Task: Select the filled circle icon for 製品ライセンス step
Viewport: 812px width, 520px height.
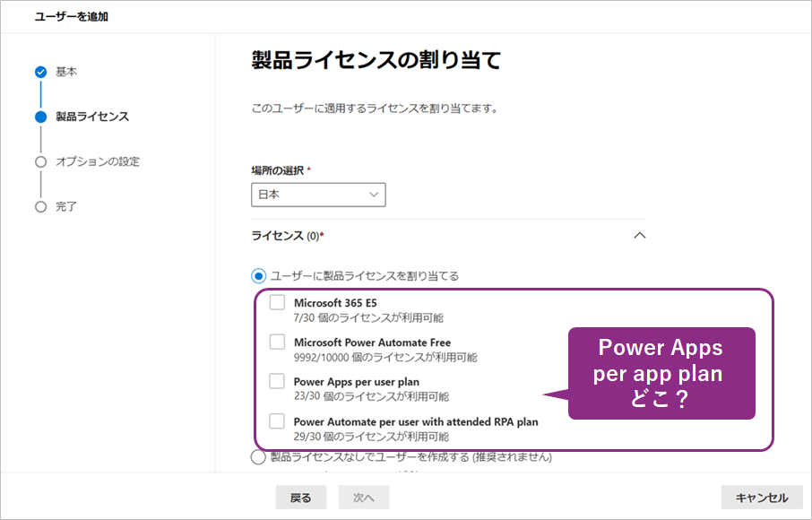Action: click(39, 117)
